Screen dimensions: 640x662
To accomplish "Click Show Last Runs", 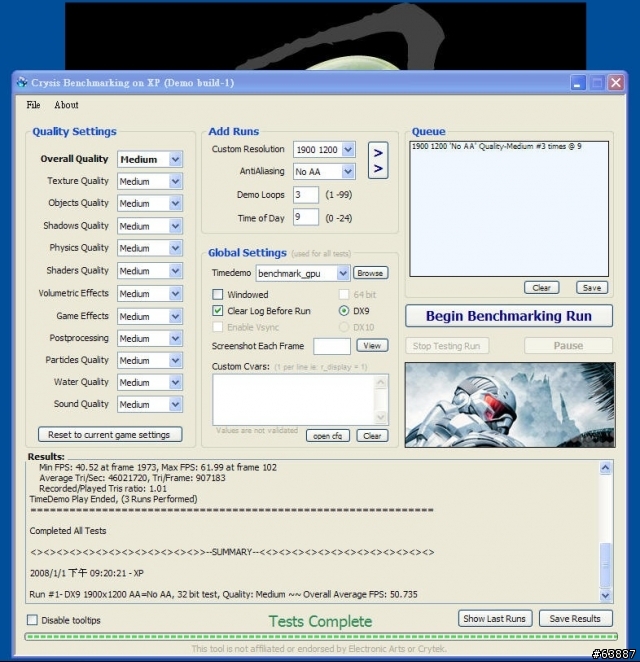I will click(x=495, y=619).
